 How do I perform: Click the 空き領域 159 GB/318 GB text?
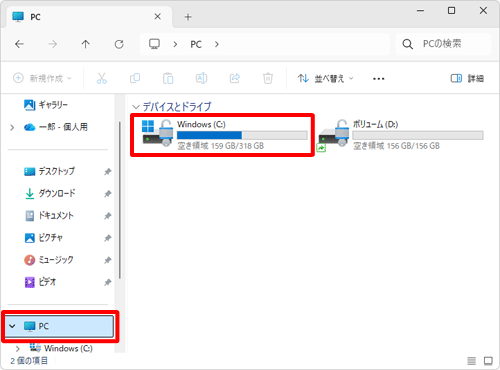click(x=221, y=146)
